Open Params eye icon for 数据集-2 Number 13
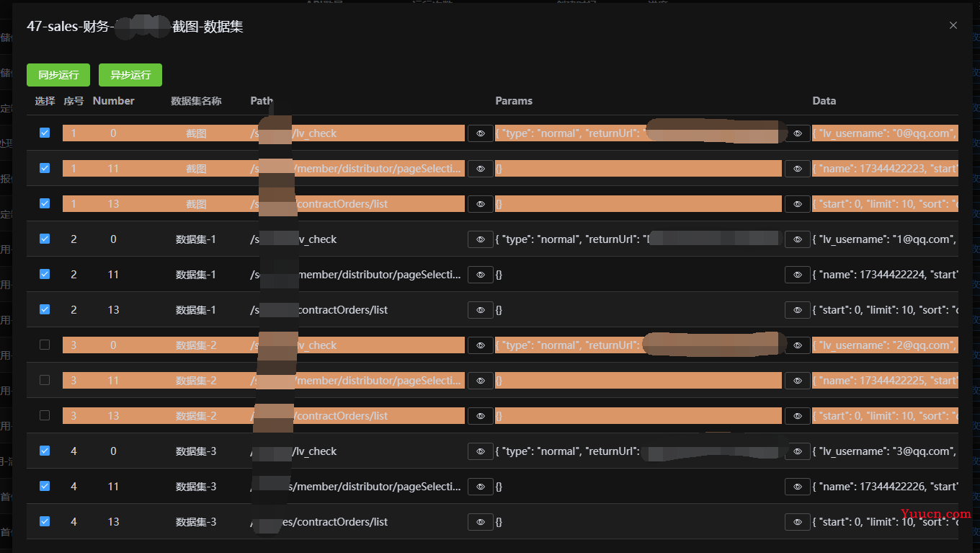980x553 pixels. pos(798,416)
